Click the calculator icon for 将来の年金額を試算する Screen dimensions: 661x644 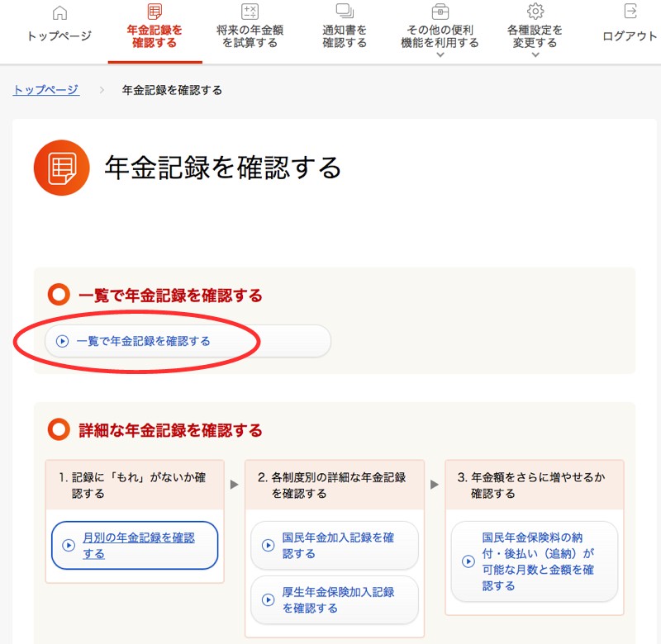pos(250,12)
